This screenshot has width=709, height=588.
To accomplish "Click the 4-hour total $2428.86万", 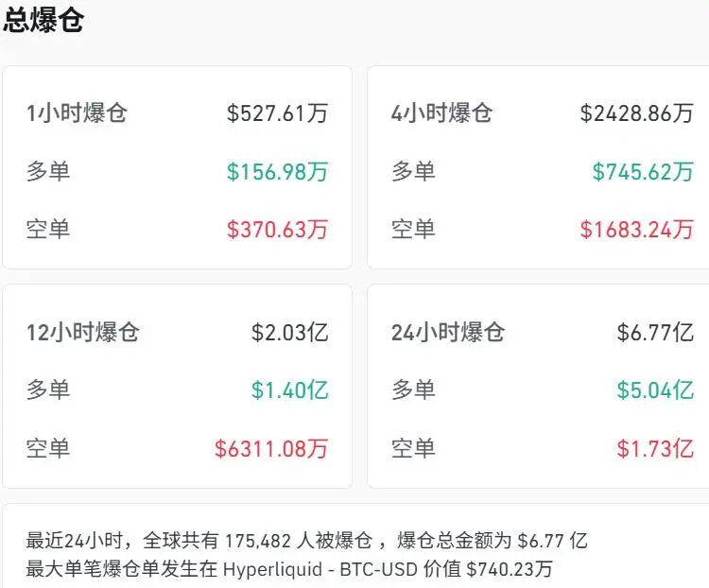I will pyautogui.click(x=636, y=113).
